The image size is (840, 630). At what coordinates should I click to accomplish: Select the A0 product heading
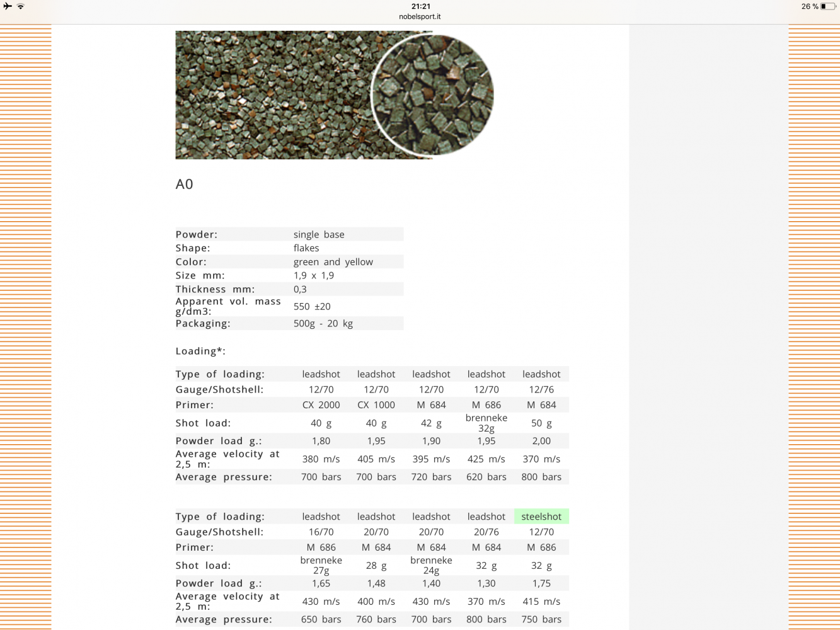pos(184,185)
